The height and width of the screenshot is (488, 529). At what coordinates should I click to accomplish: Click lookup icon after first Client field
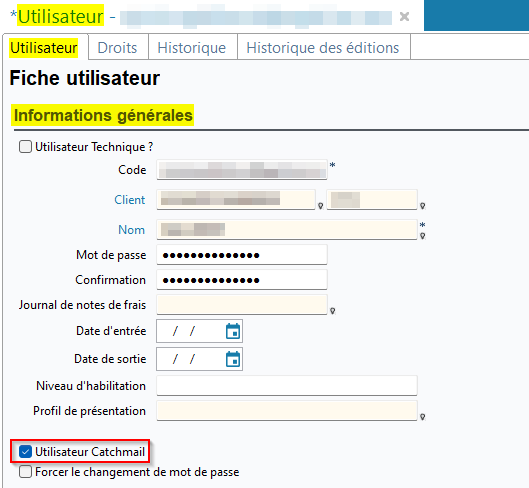tap(321, 206)
